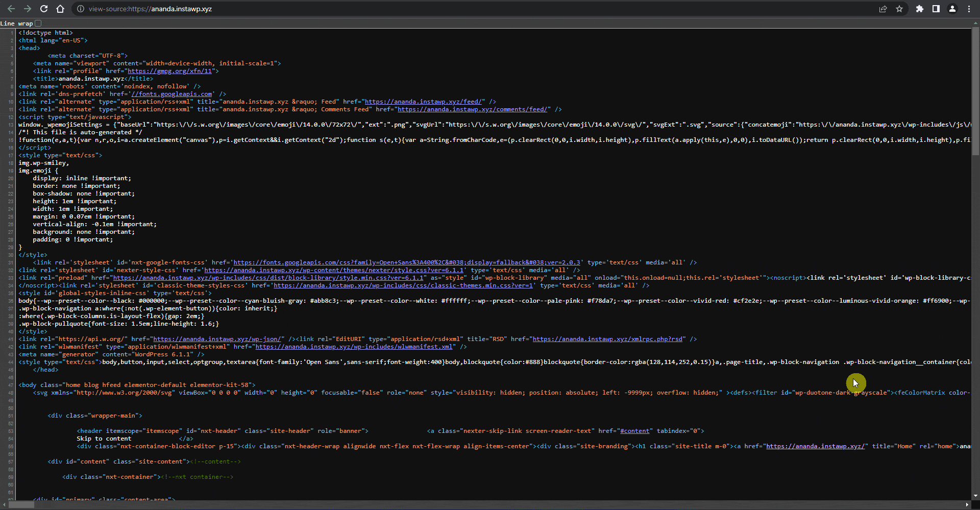Go to the Home page button
980x510 pixels.
tap(60, 9)
